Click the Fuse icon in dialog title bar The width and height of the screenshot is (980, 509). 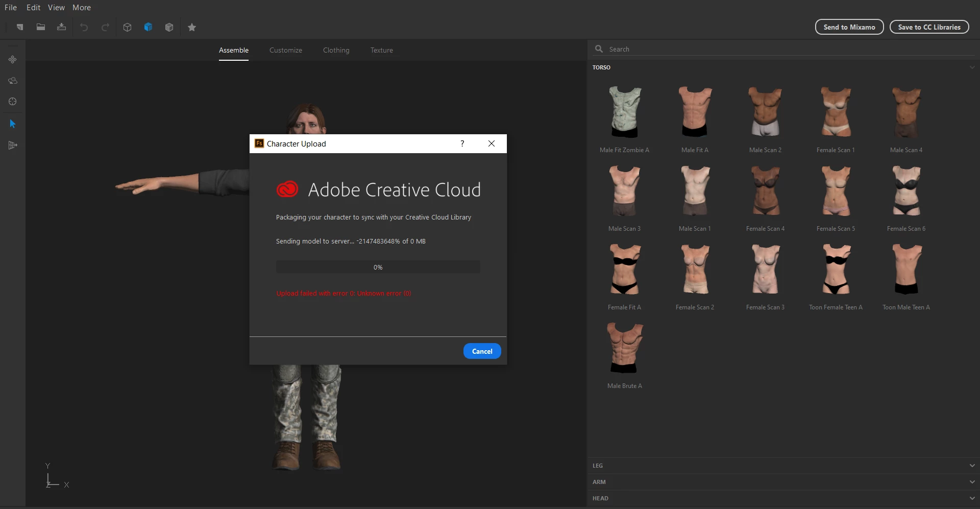point(259,143)
